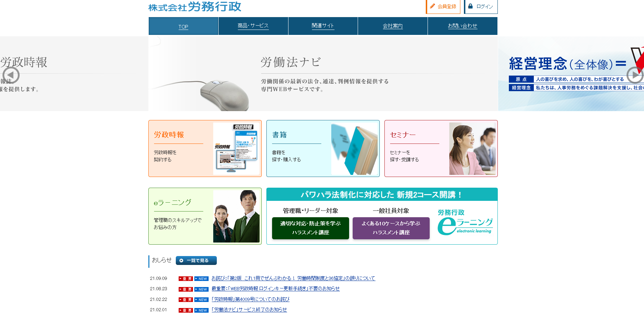
Task: Open the 労政時報 第4009号 apology notice
Action: (250, 299)
